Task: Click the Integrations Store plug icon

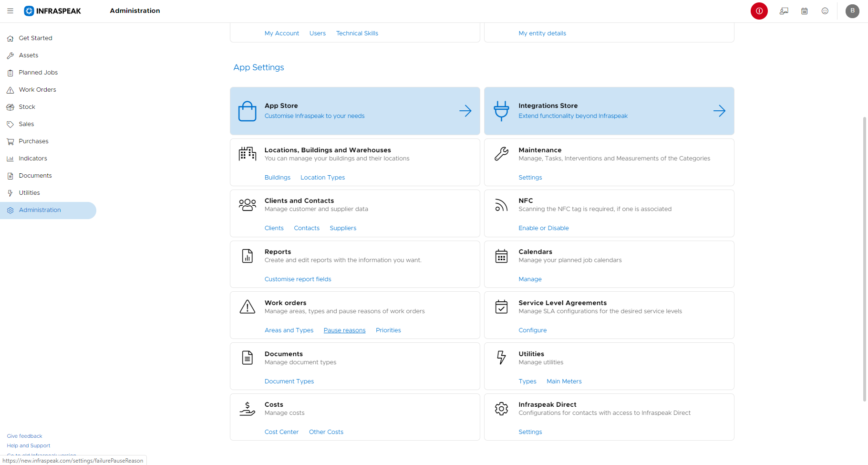Action: pyautogui.click(x=501, y=111)
